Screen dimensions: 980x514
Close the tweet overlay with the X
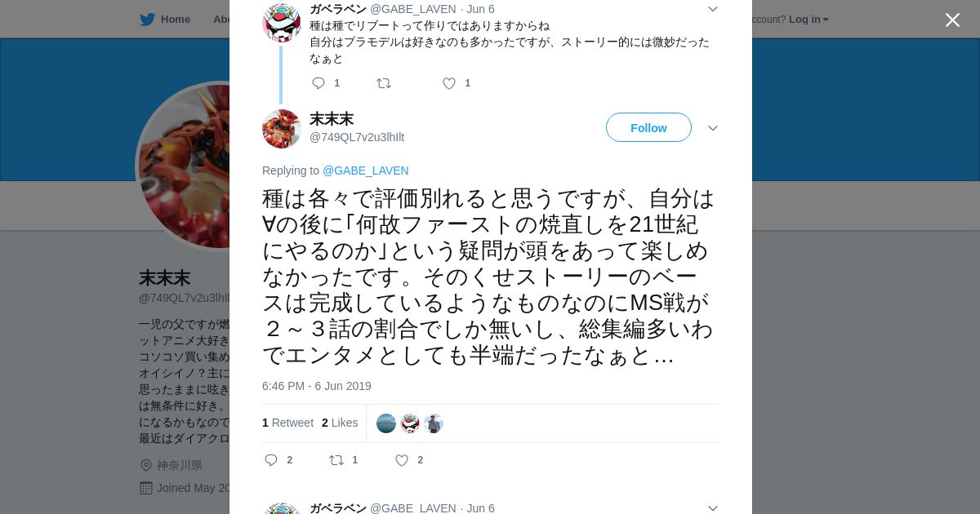[x=952, y=20]
